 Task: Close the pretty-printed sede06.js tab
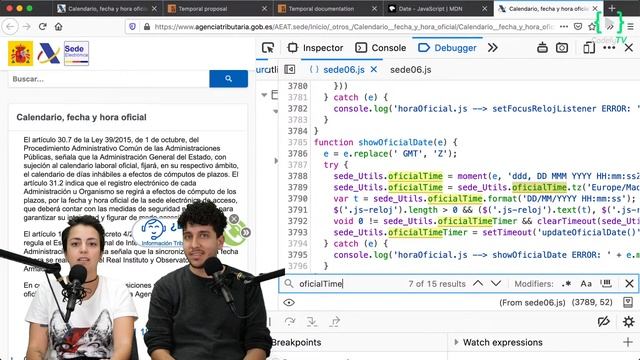point(373,70)
